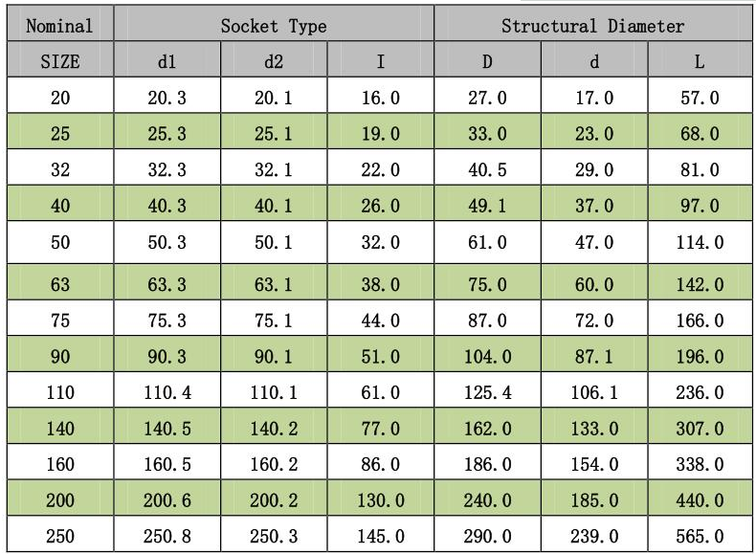Select the cell showing 87.1
Image resolution: width=756 pixels, height=554 pixels.
coord(594,354)
